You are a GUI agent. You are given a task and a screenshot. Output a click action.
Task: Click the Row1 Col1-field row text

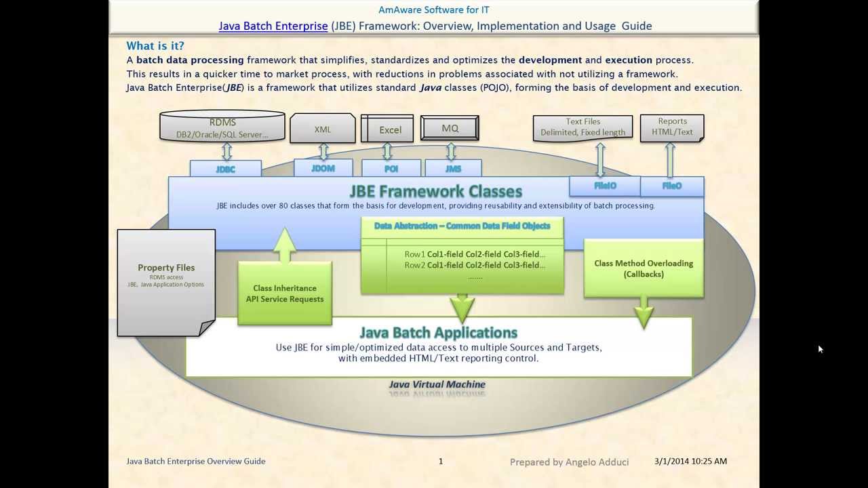tap(475, 254)
